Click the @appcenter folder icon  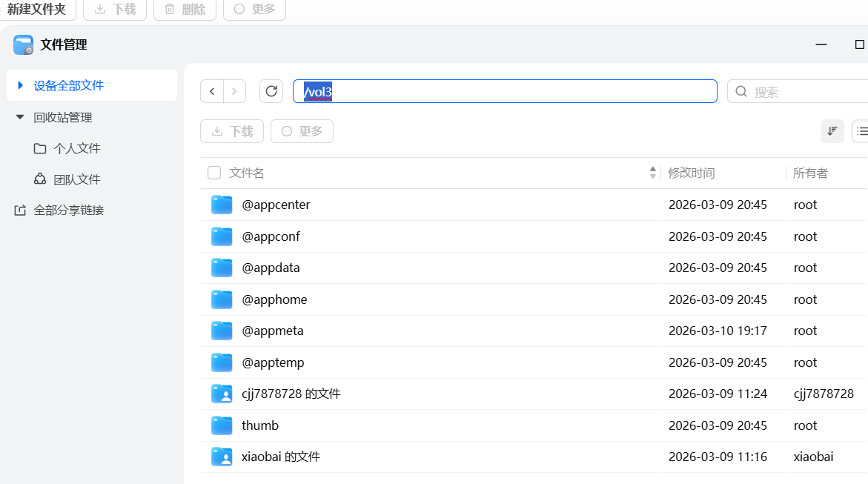coord(222,205)
